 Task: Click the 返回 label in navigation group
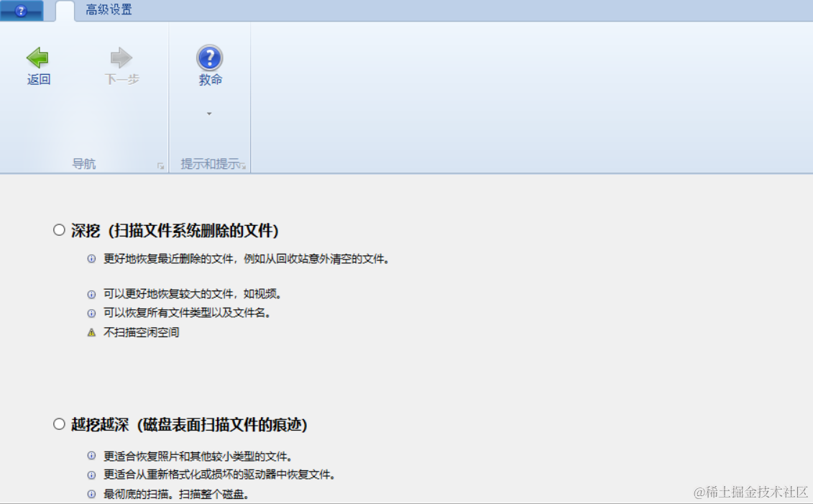(38, 79)
